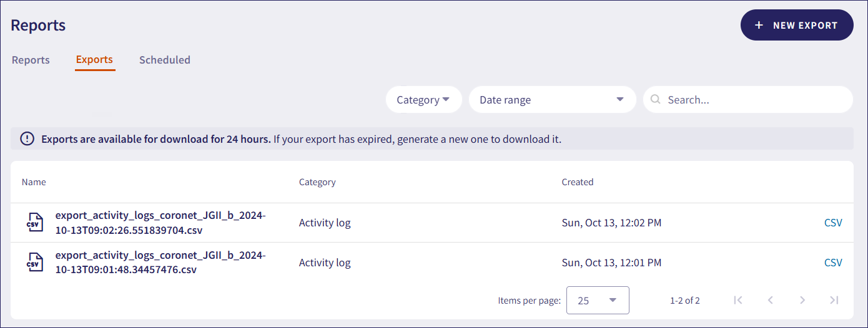
Task: Jump to the last page arrow
Action: (834, 300)
